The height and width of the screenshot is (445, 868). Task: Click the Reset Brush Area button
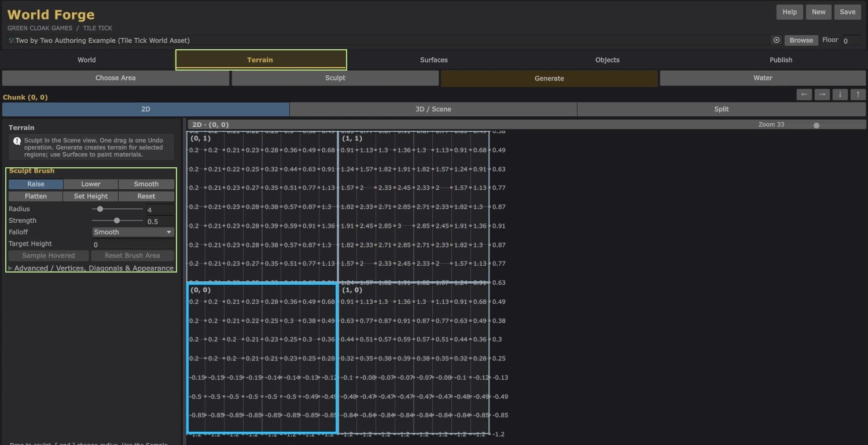click(133, 256)
